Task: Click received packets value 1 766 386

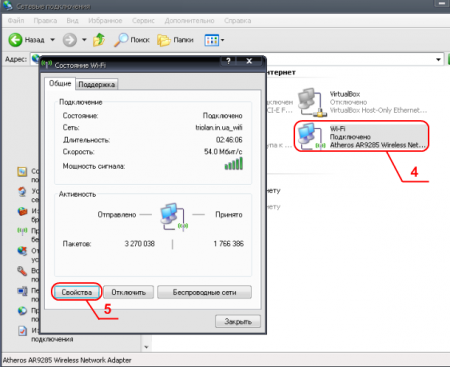Action: click(229, 244)
